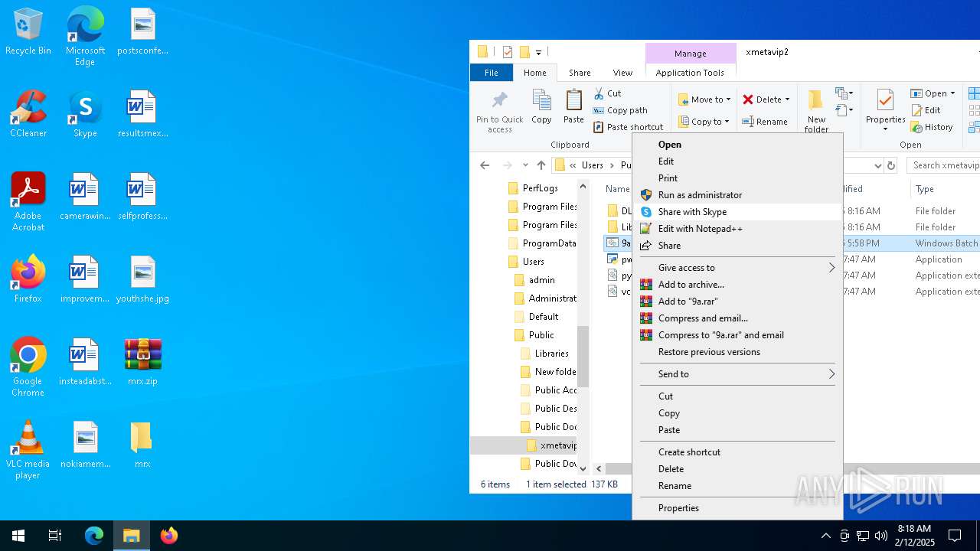Expand the Delete dropdown arrow
The width and height of the screenshot is (980, 551).
[787, 99]
